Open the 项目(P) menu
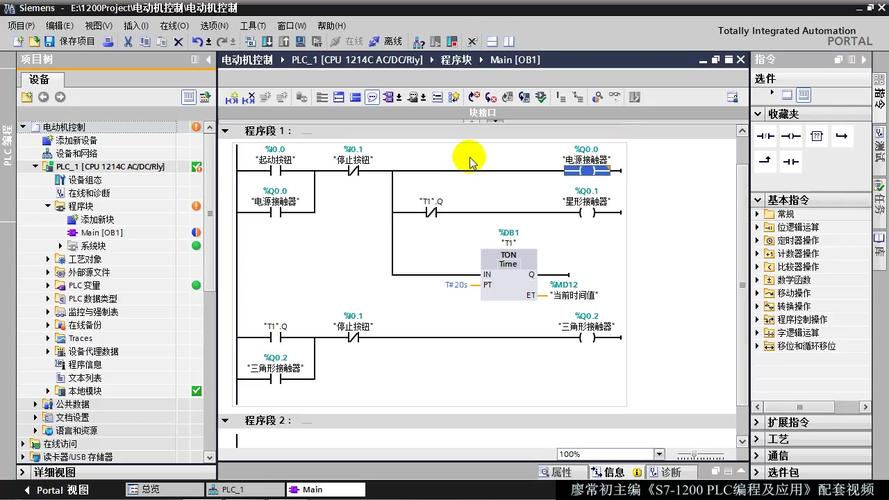 (21, 26)
